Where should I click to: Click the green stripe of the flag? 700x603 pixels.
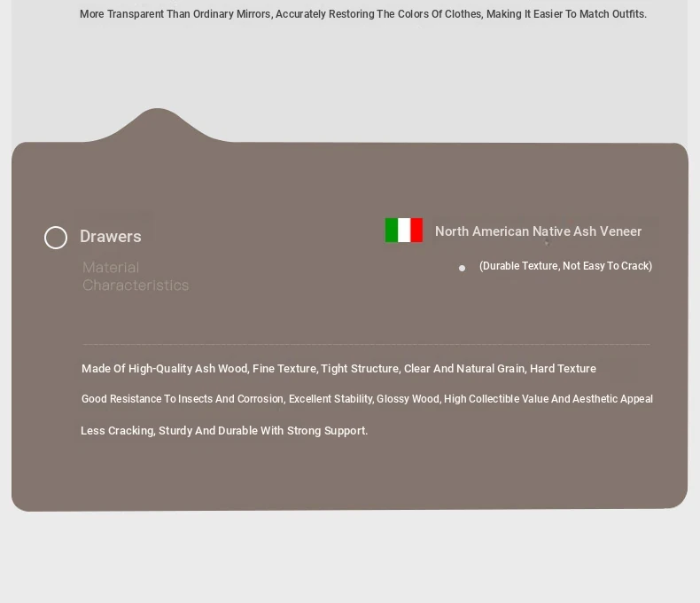tap(392, 231)
